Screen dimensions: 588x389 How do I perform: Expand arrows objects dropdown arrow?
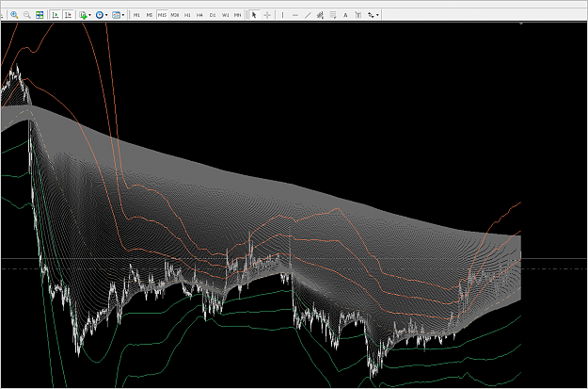(x=377, y=15)
